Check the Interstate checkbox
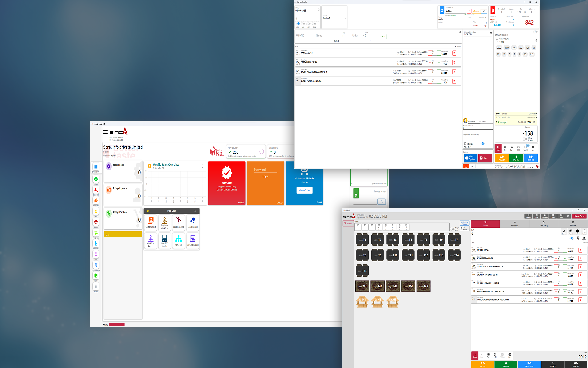 [x=465, y=144]
